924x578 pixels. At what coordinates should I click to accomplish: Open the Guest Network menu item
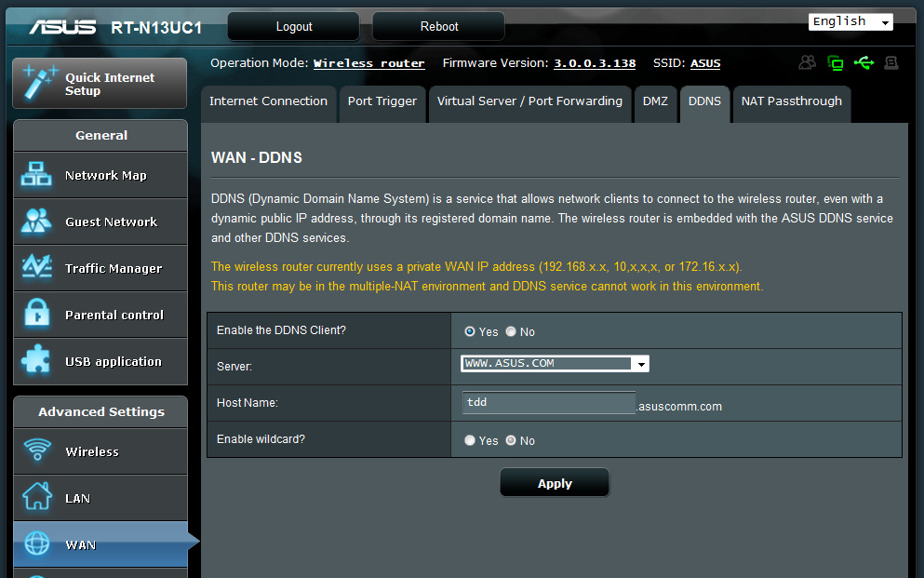click(100, 222)
